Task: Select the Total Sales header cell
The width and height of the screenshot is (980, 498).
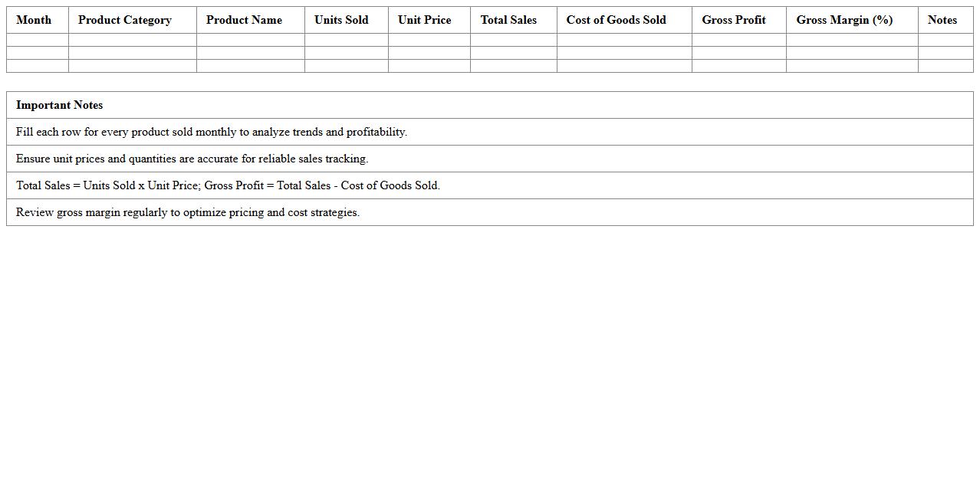Action: point(508,20)
